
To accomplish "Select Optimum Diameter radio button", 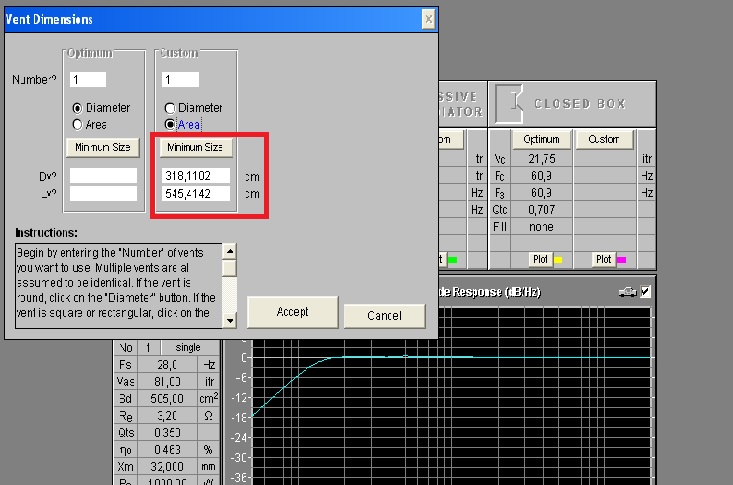I will 75,108.
